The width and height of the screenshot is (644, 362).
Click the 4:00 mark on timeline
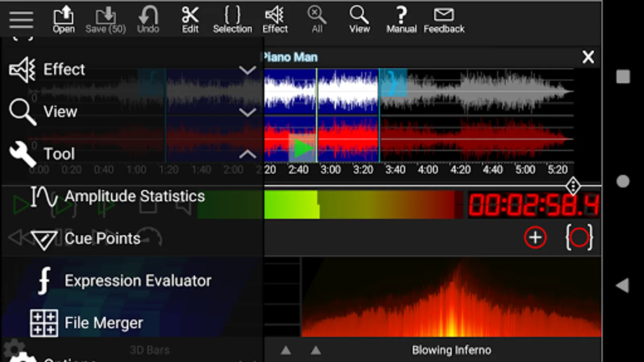click(x=427, y=170)
